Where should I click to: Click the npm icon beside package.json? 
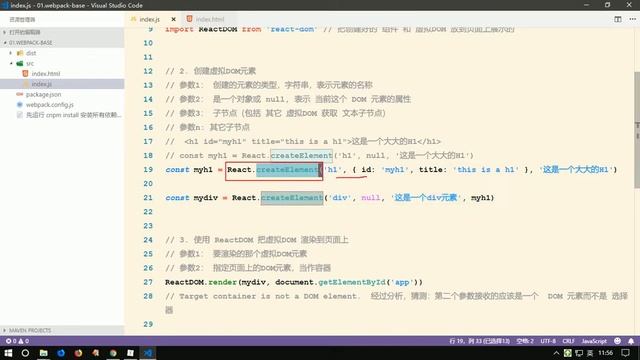[x=20, y=94]
